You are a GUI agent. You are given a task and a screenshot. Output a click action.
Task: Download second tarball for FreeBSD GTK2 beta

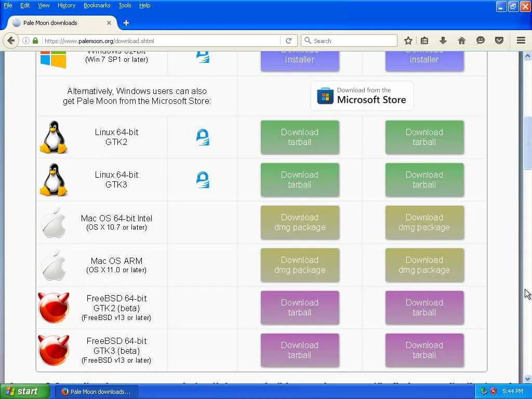[424, 308]
